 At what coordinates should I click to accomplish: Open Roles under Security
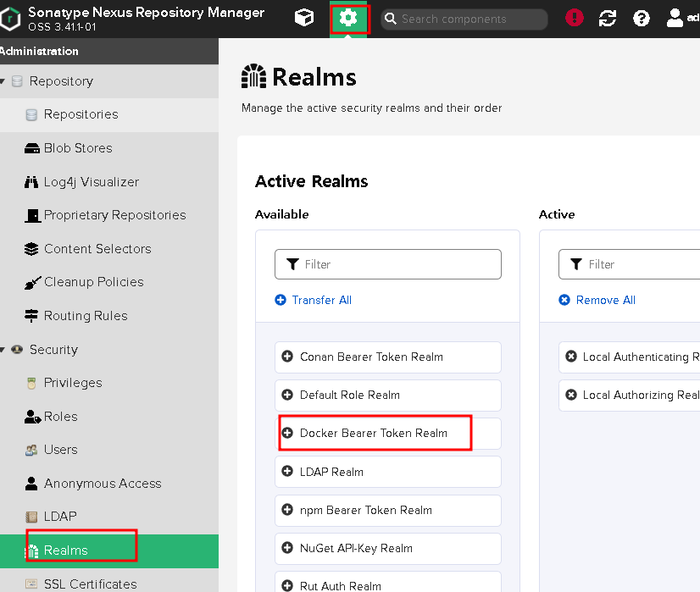pyautogui.click(x=109, y=416)
